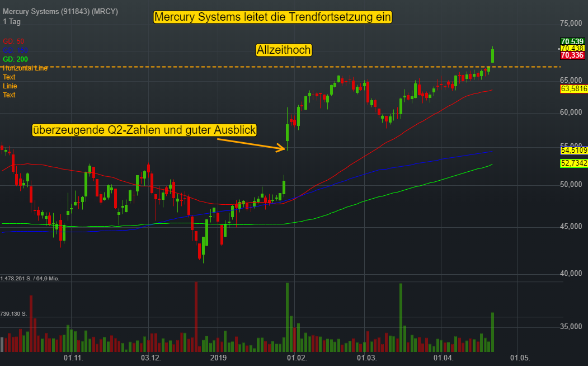This screenshot has width=588, height=366.
Task: Click the '01.05.' date axis label
Action: point(520,358)
